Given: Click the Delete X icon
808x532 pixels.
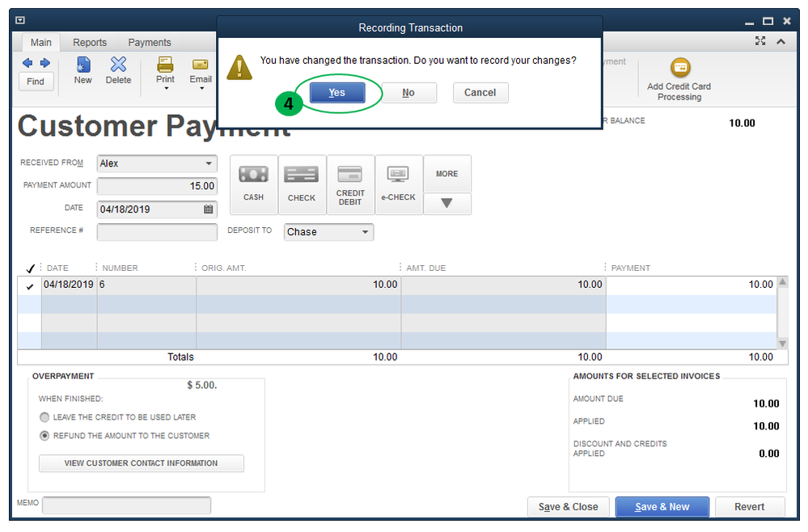Looking at the screenshot, I should (118, 65).
